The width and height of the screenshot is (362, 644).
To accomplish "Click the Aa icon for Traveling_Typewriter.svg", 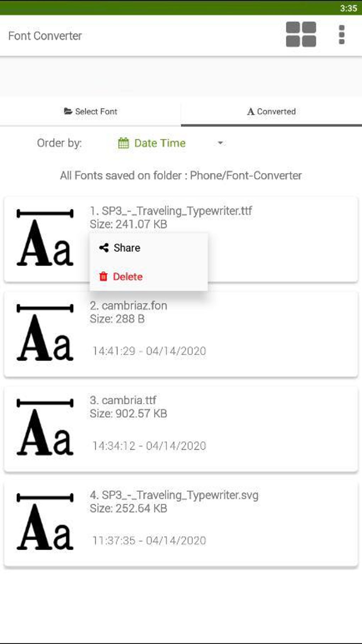I will (x=45, y=522).
